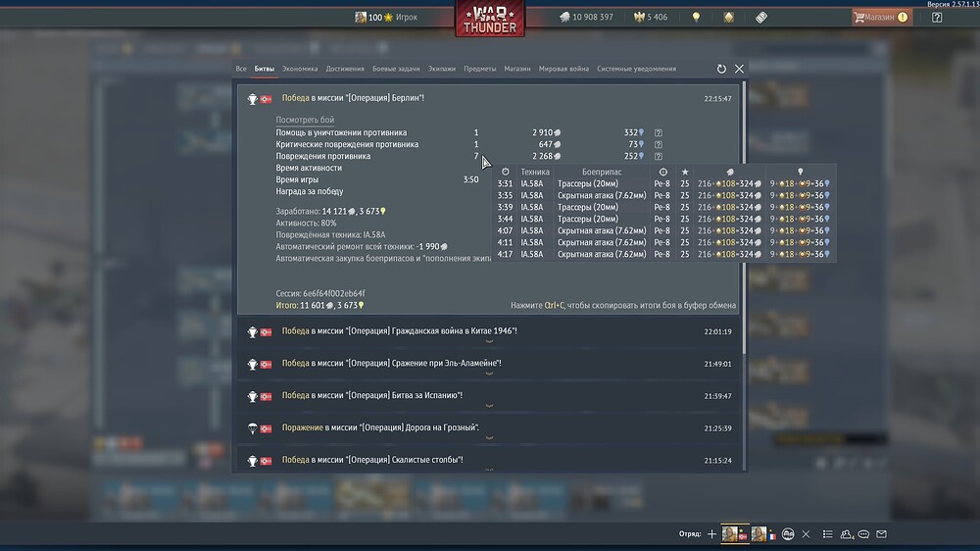
Task: Open Silver Lions balance 10 908 397
Action: click(586, 18)
